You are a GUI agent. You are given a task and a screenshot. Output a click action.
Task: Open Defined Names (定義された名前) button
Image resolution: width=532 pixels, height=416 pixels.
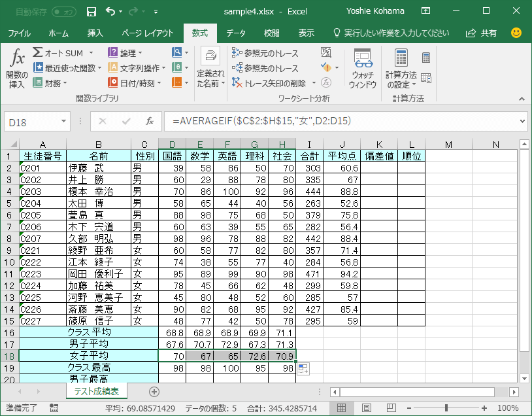[210, 68]
